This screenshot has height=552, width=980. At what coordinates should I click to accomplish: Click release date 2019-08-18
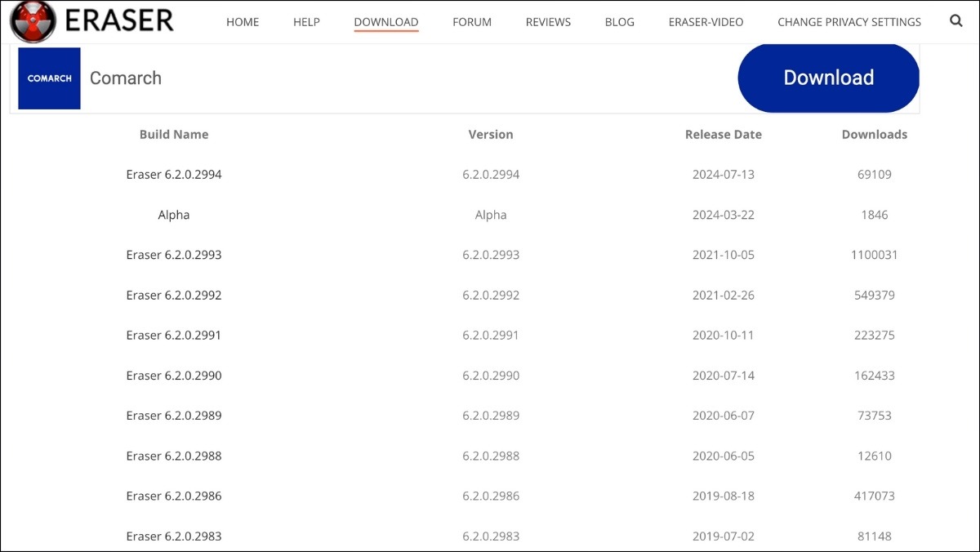pyautogui.click(x=724, y=496)
